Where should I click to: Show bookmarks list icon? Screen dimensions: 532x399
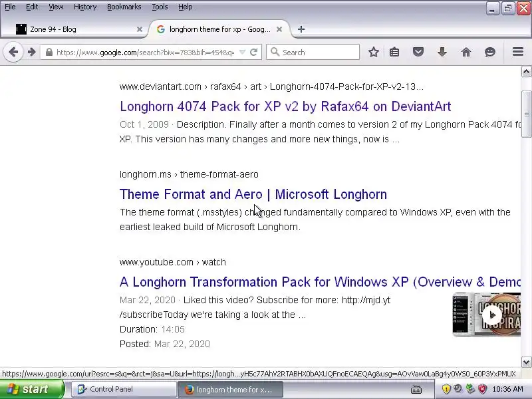coord(394,53)
